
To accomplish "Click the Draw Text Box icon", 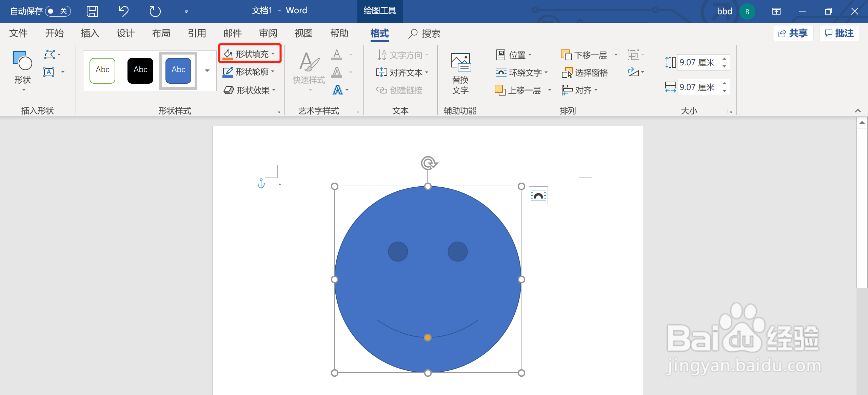I will pyautogui.click(x=49, y=72).
